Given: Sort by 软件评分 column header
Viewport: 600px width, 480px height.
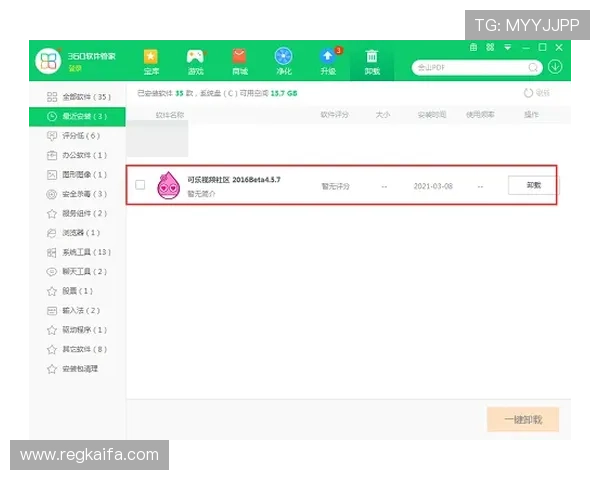Looking at the screenshot, I should click(x=334, y=114).
